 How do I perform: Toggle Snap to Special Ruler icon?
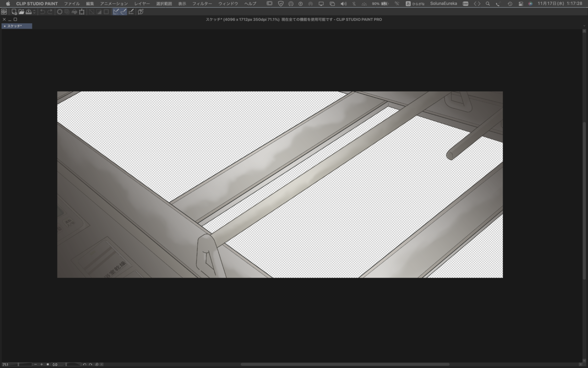(x=123, y=12)
